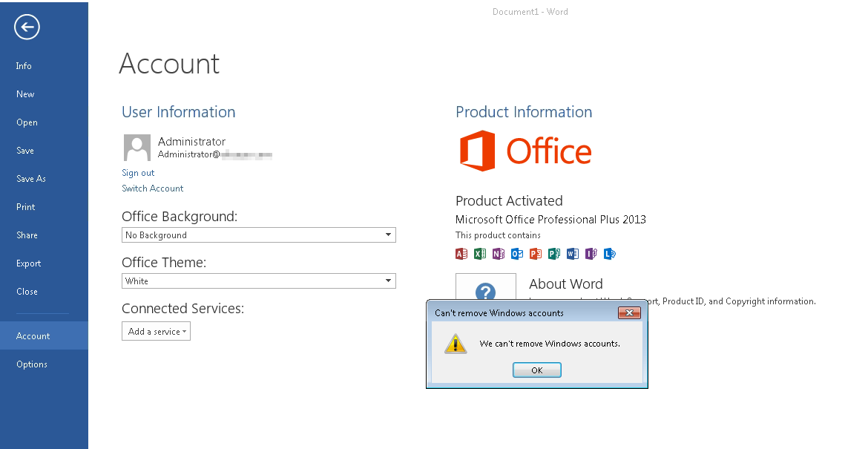The height and width of the screenshot is (449, 868).
Task: Open the Export page
Action: point(29,263)
